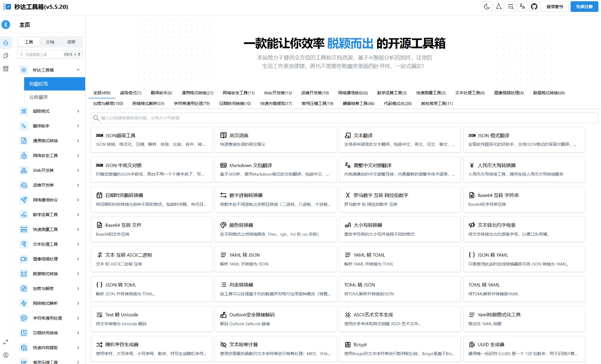
Task: Click the main tool search input field
Action: click(345, 118)
